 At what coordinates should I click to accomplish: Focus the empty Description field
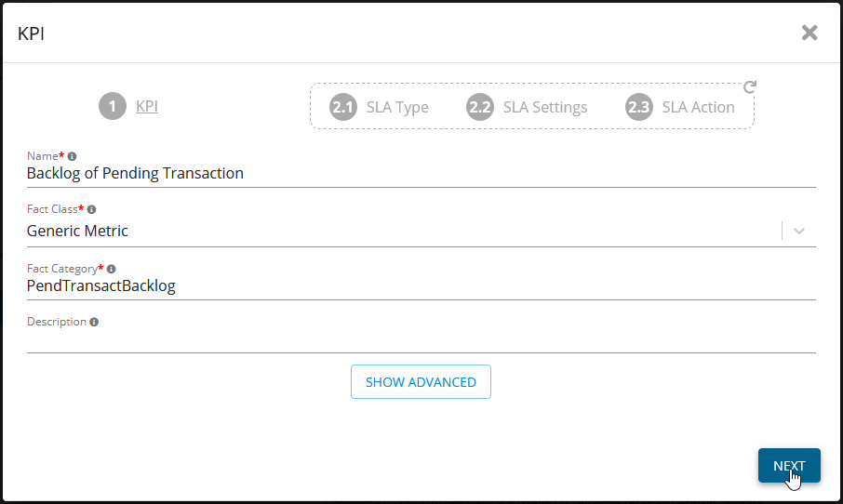point(419,341)
